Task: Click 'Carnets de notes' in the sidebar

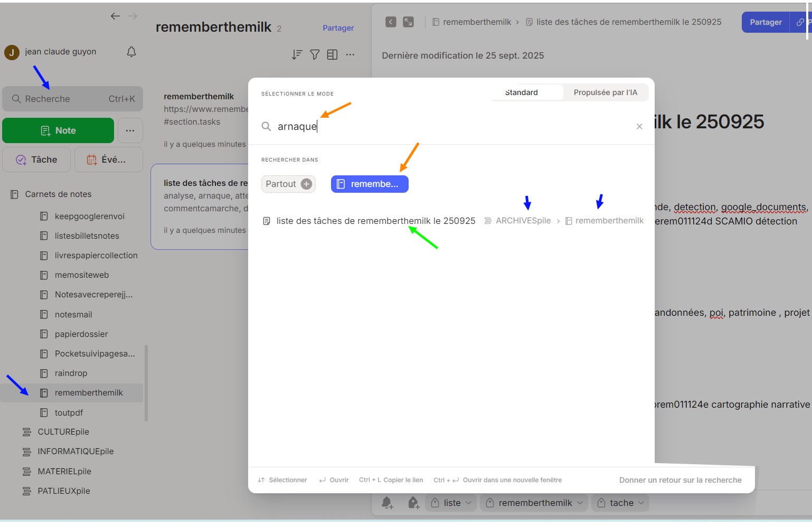Action: pos(58,194)
